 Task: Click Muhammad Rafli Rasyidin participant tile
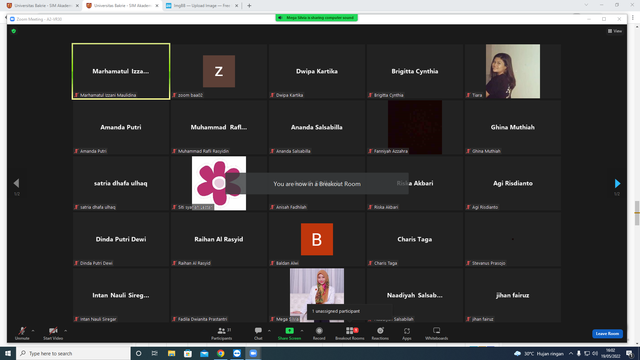pos(219,127)
